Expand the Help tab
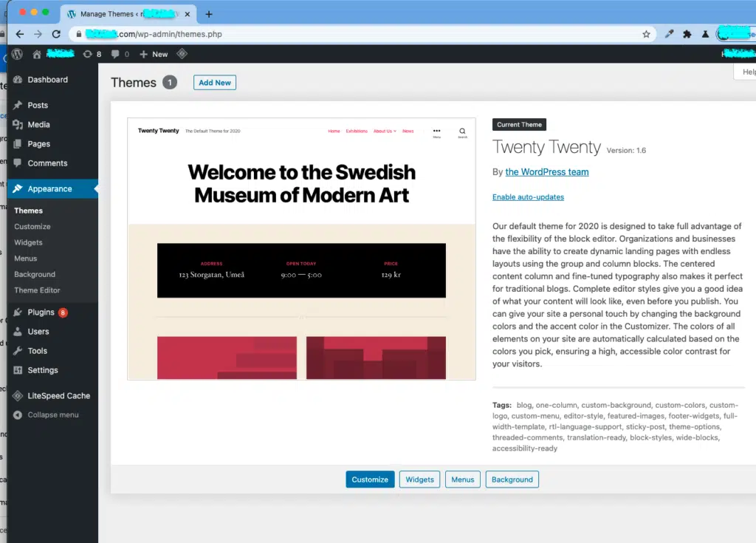 tap(745, 72)
